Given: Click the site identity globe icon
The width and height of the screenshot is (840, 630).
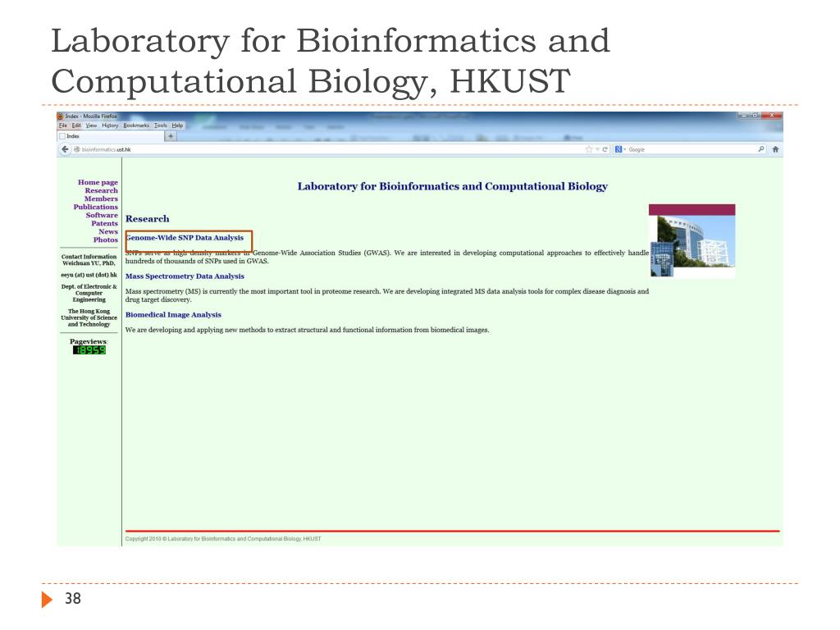Looking at the screenshot, I should [x=76, y=149].
